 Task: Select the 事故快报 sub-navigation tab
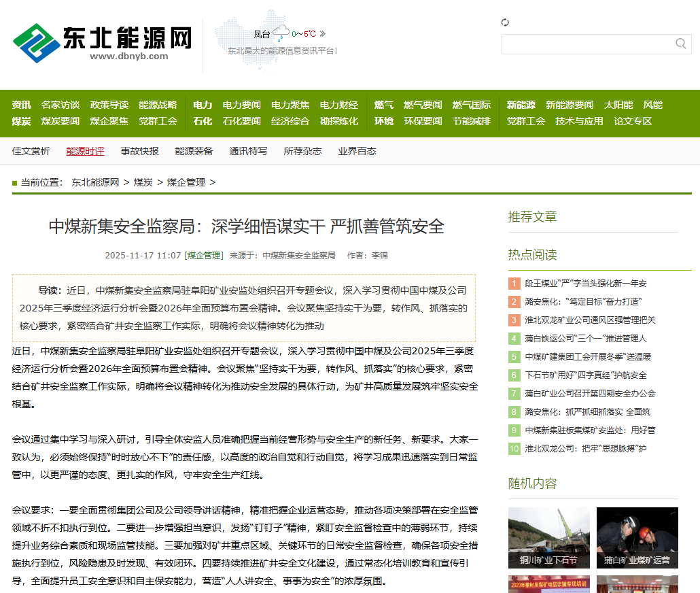(x=139, y=151)
